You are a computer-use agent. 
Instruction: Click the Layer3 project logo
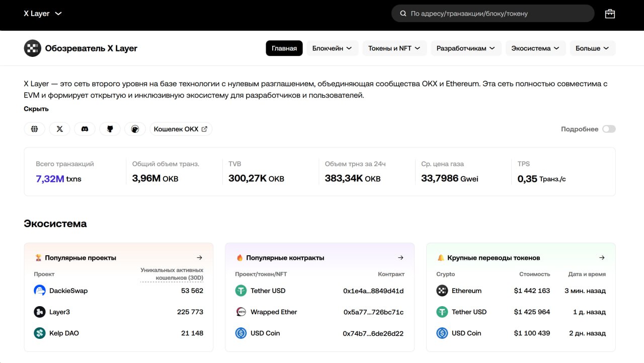tap(40, 312)
